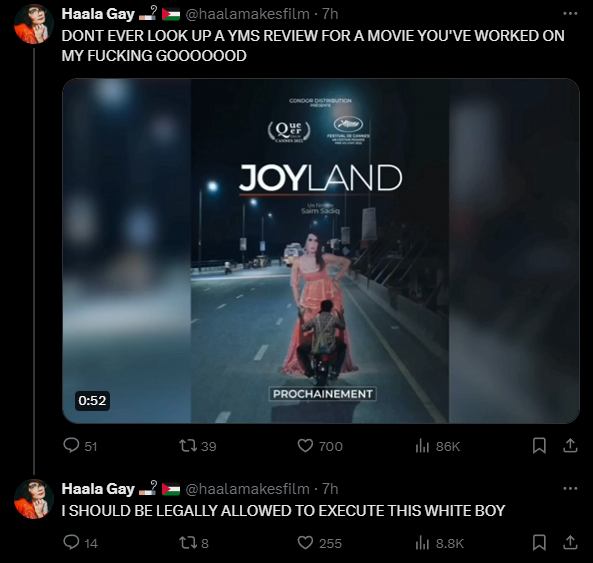
Task: Bookmark the second tweet
Action: (x=539, y=543)
